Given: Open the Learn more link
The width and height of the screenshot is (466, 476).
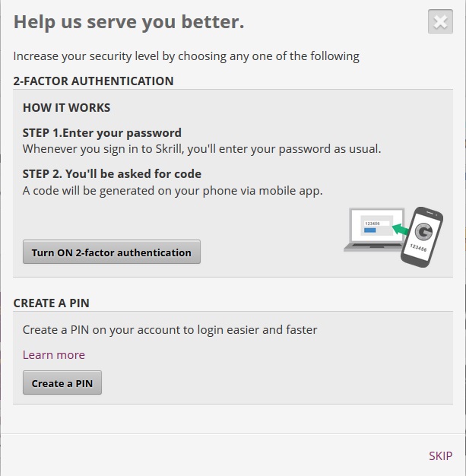Looking at the screenshot, I should click(54, 355).
